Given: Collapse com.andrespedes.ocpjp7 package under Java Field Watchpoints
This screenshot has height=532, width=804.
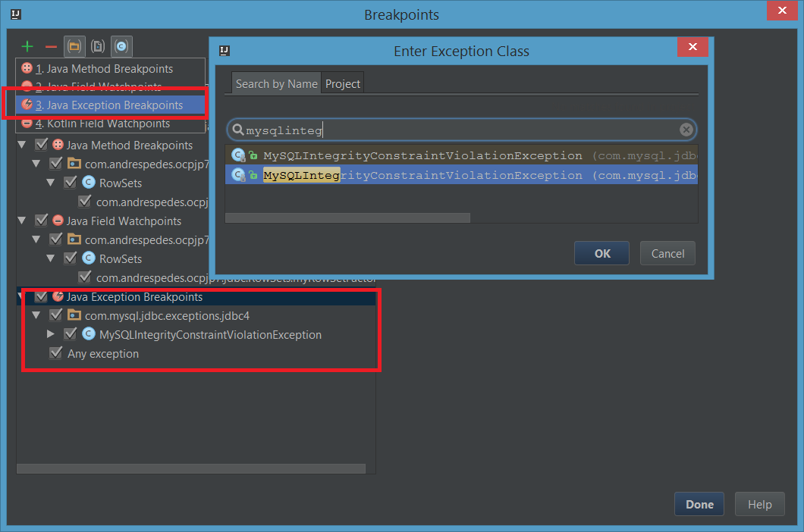Looking at the screenshot, I should point(36,239).
